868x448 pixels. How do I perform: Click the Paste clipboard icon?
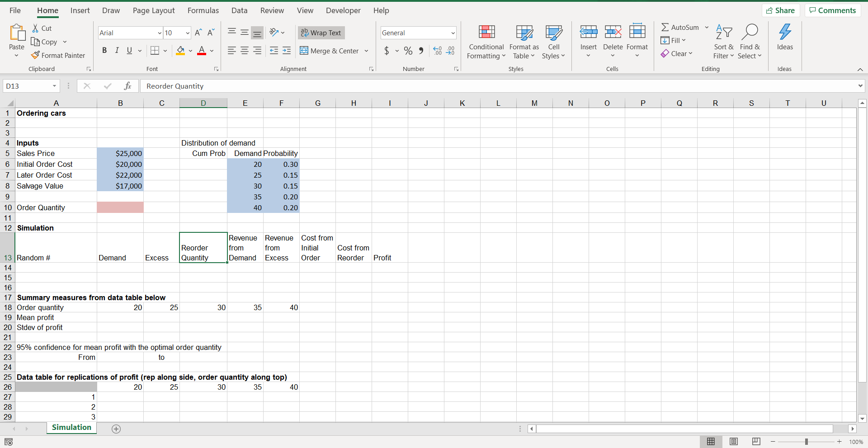pos(17,33)
